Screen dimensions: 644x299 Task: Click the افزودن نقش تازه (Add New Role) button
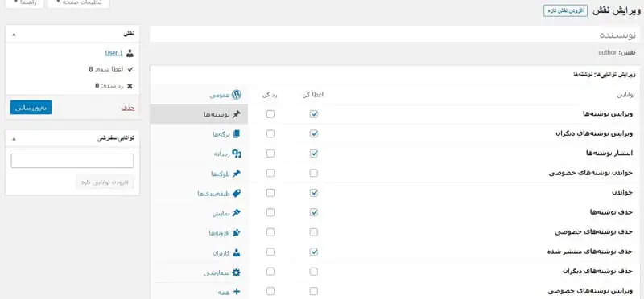point(566,11)
